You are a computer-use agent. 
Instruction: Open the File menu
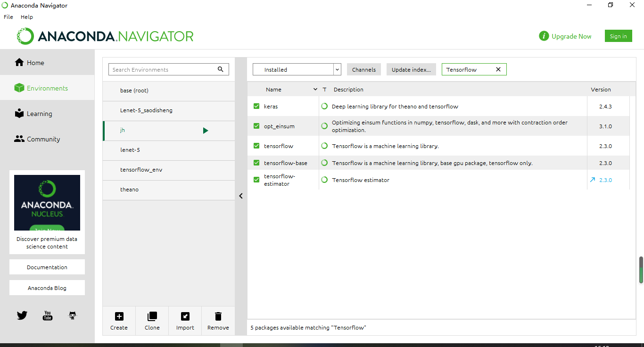click(8, 17)
